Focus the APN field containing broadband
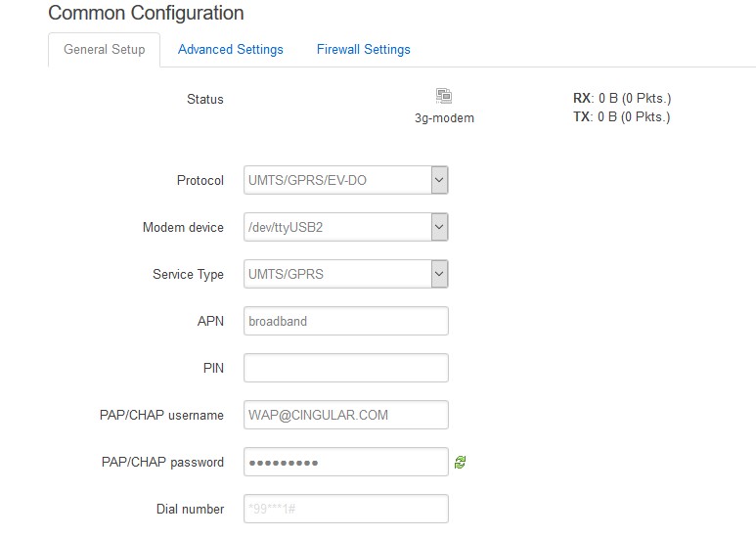Viewport: 756px width, 538px height. [345, 321]
